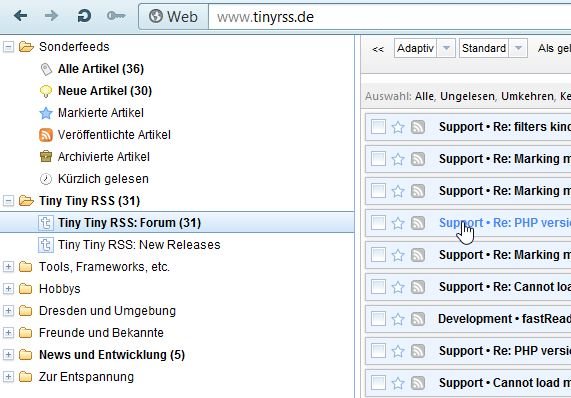Select the Tiny Tiny RSS: New Releases feed
Image resolution: width=571 pixels, height=398 pixels.
139,245
